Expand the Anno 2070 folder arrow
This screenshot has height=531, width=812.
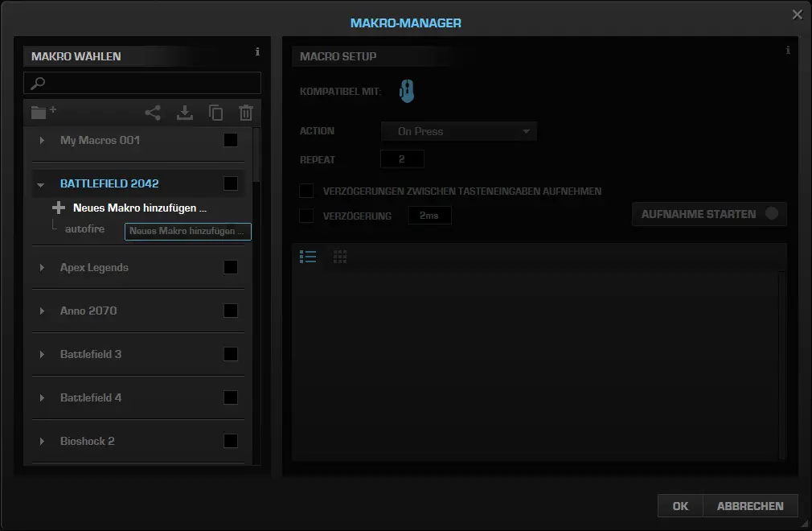coord(42,311)
